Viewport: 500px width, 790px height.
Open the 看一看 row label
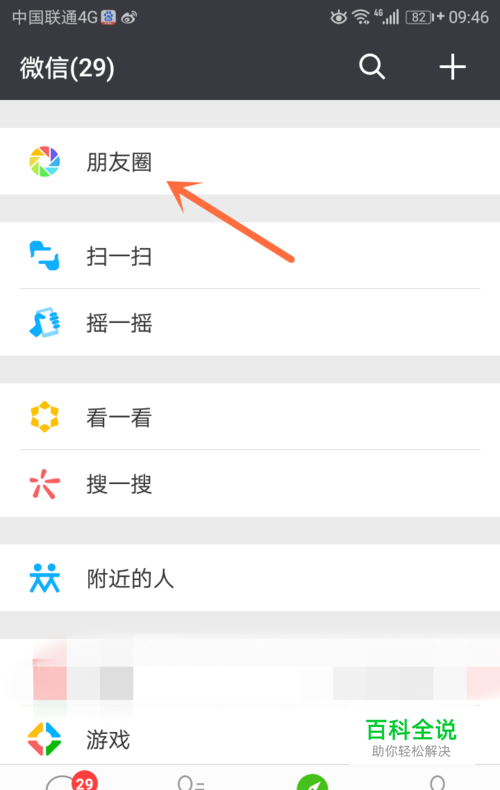pos(119,417)
